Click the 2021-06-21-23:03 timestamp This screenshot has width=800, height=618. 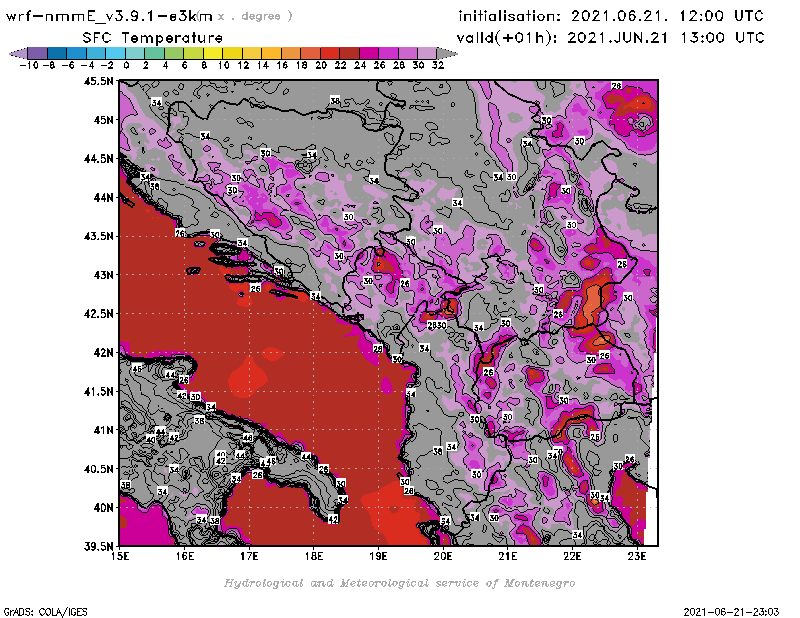point(731,611)
